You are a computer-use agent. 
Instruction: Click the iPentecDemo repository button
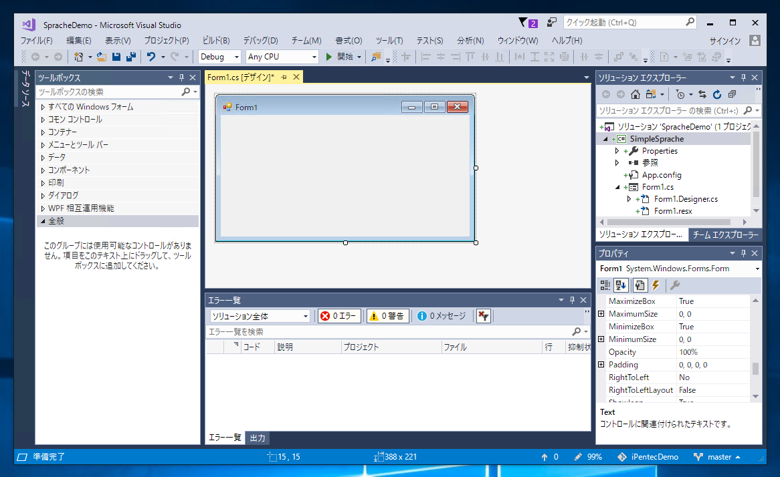click(x=648, y=457)
